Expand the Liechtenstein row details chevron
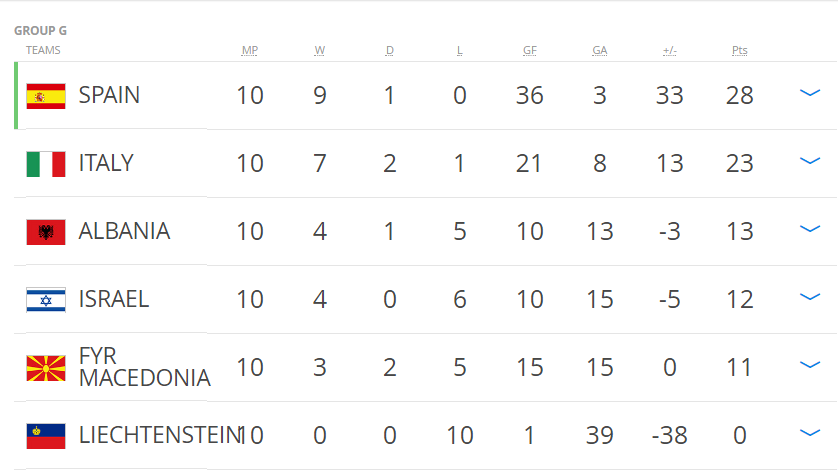The image size is (838, 470). 810,433
